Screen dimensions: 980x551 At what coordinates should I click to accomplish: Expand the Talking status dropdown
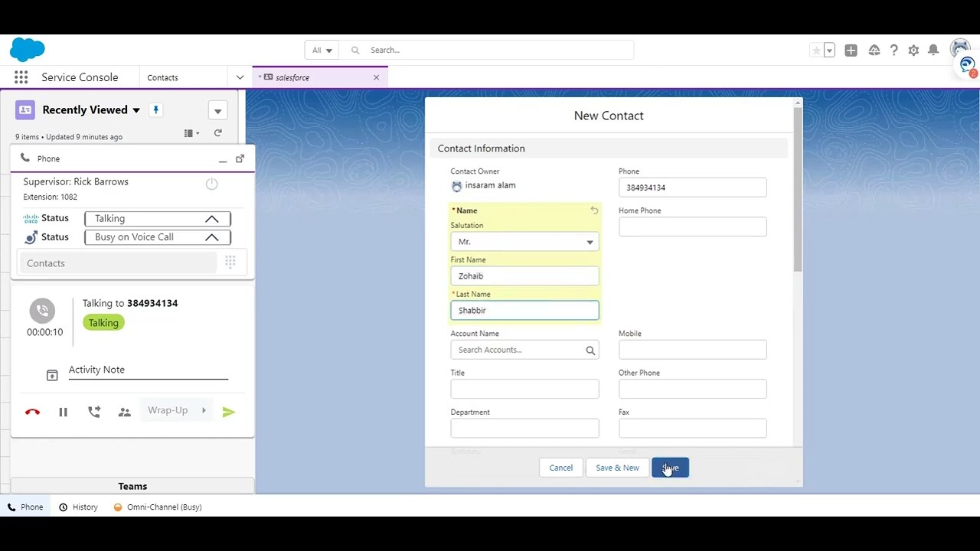pyautogui.click(x=158, y=219)
